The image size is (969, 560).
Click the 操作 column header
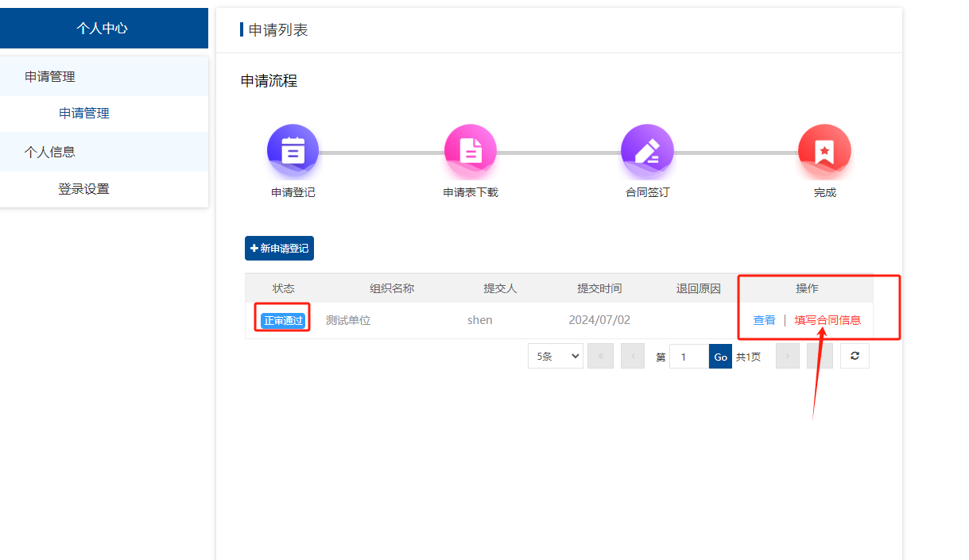click(x=807, y=288)
